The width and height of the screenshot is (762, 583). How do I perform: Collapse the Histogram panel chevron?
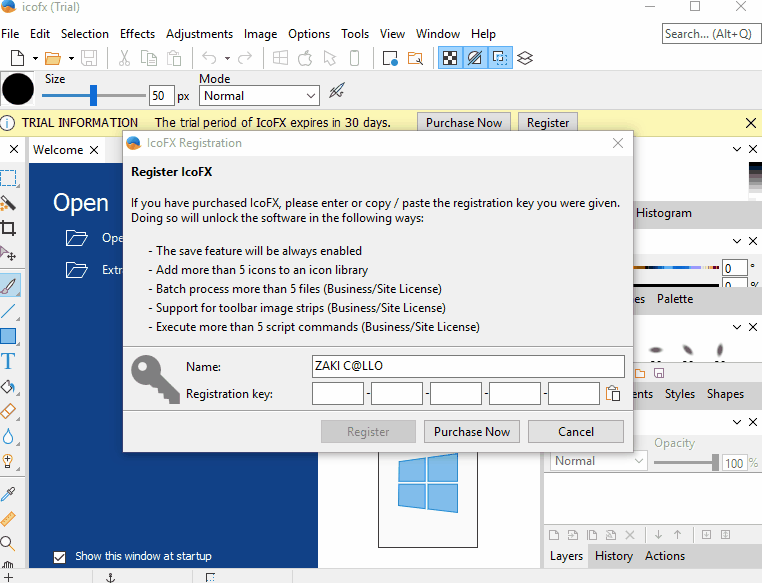[x=737, y=149]
